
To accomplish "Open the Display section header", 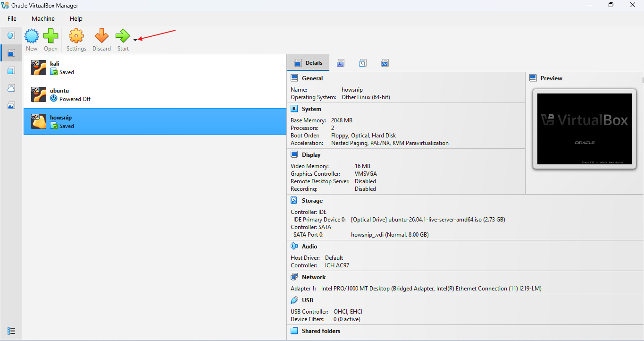I will (x=311, y=155).
